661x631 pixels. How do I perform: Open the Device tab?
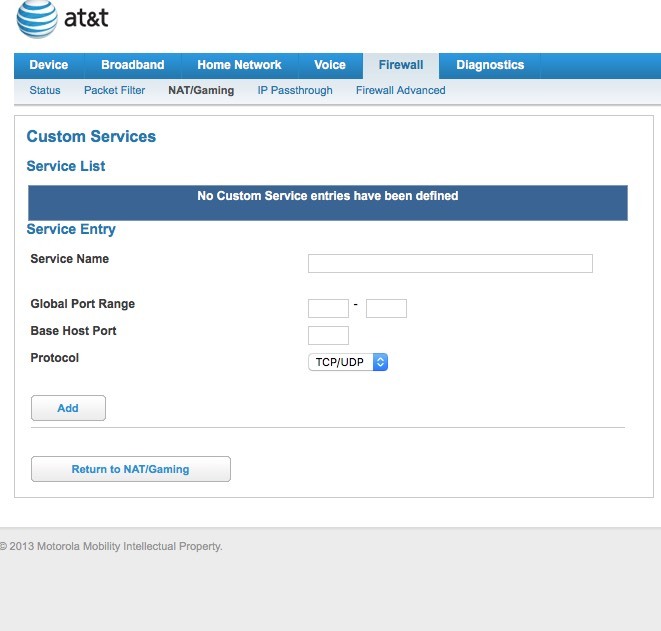coord(49,65)
